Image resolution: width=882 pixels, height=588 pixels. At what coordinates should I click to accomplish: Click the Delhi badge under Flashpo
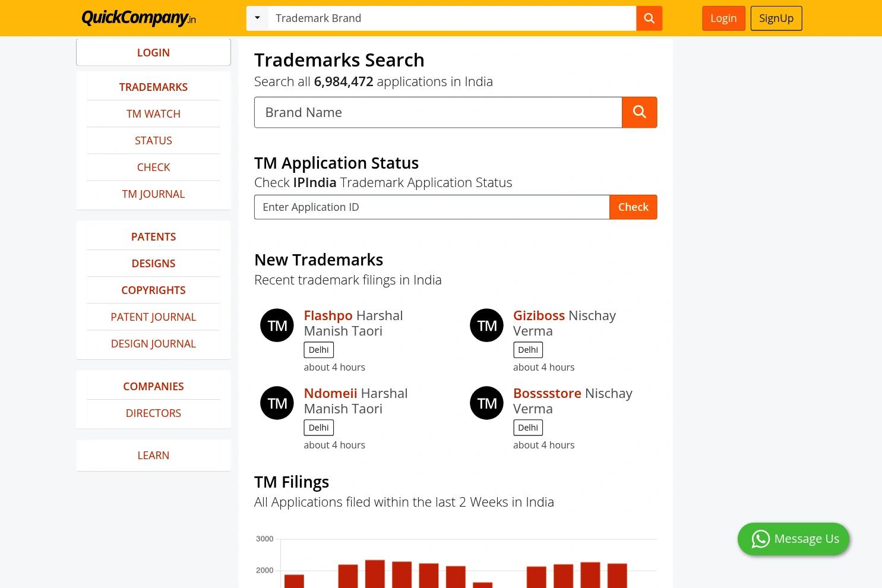coord(318,349)
